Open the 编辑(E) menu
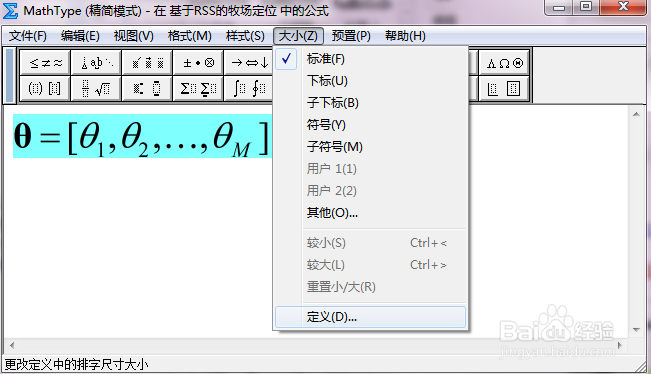The height and width of the screenshot is (374, 651). pyautogui.click(x=80, y=36)
